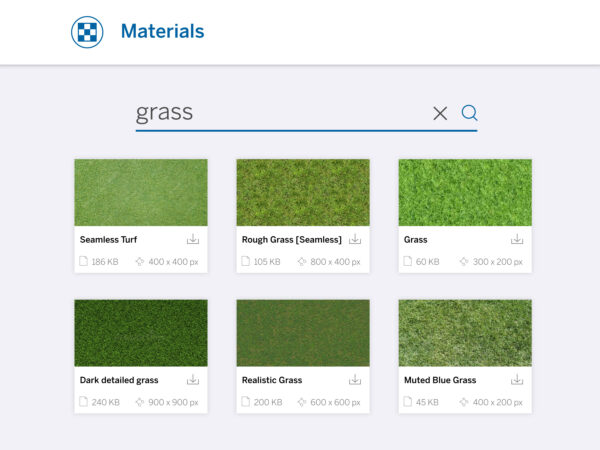The height and width of the screenshot is (450, 600).
Task: Download the Realistic Grass texture
Action: click(x=355, y=380)
